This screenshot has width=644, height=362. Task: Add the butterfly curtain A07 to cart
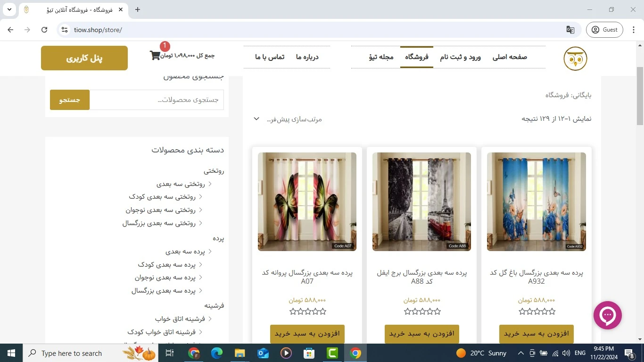307,334
